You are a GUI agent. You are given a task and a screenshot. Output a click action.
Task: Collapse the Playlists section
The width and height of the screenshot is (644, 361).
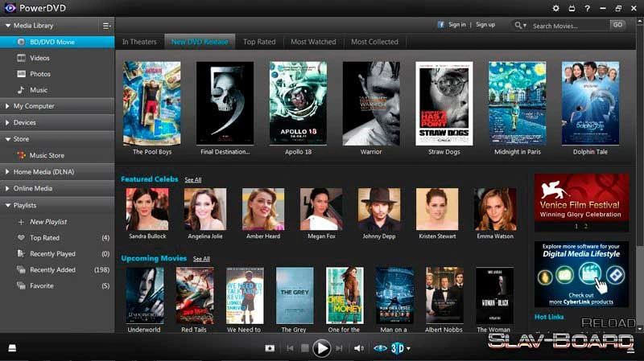(8, 205)
